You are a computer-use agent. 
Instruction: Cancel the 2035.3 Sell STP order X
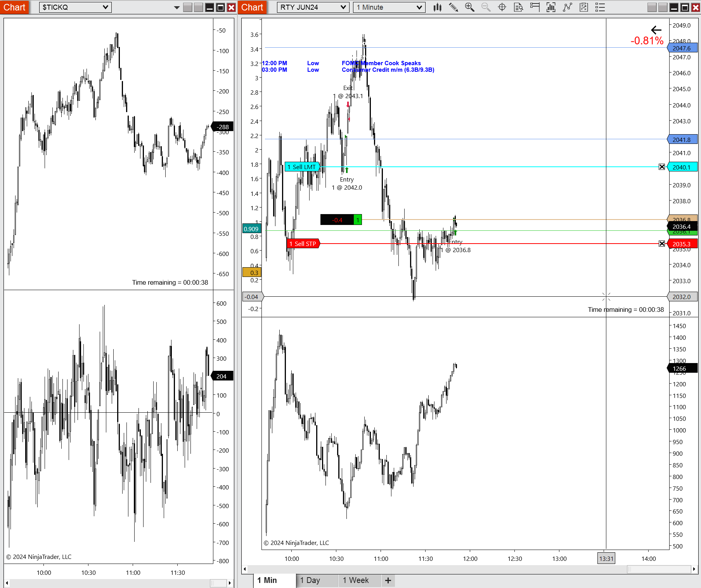[x=662, y=244]
